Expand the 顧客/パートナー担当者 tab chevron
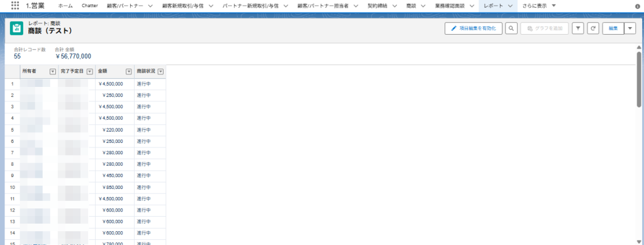Screen dimensions: 644x245 point(356,6)
